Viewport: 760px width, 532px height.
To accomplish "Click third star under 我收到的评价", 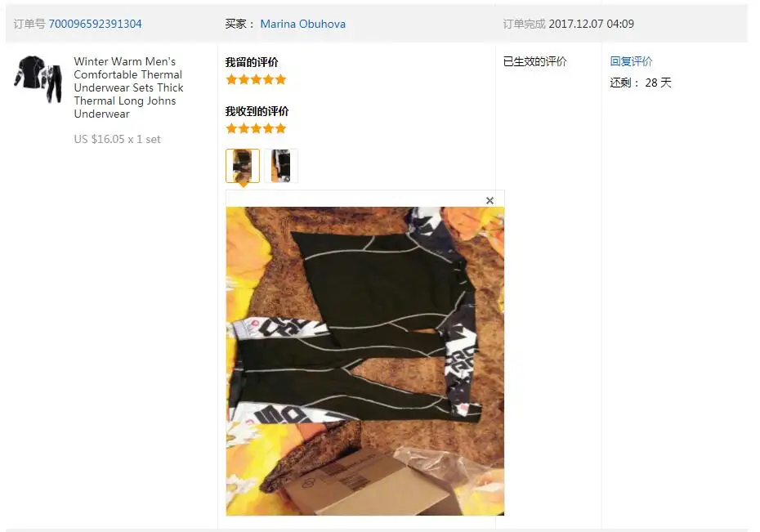I will coord(256,128).
